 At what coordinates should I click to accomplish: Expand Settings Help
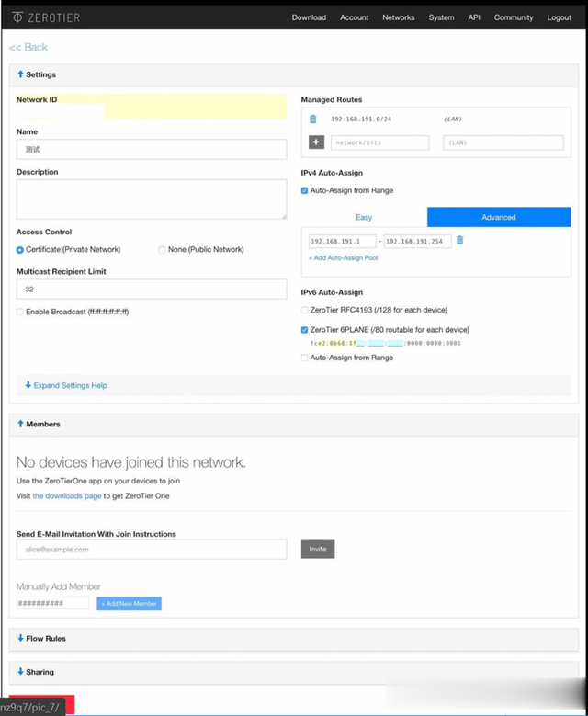[66, 385]
